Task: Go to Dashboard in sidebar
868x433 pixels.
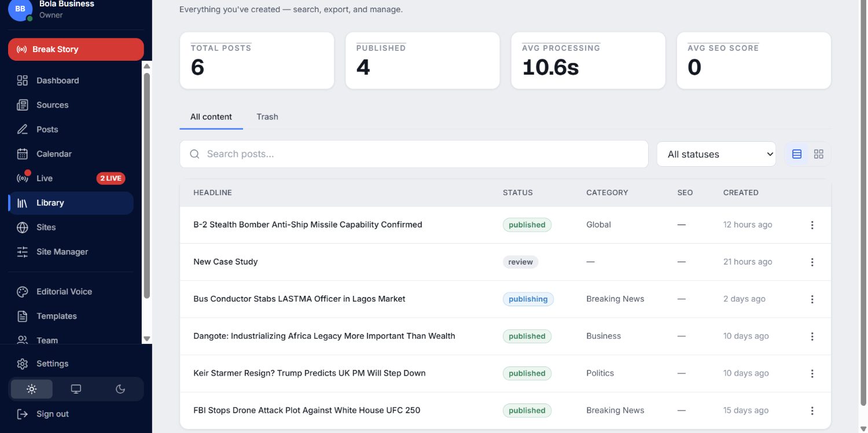Action: [71, 80]
